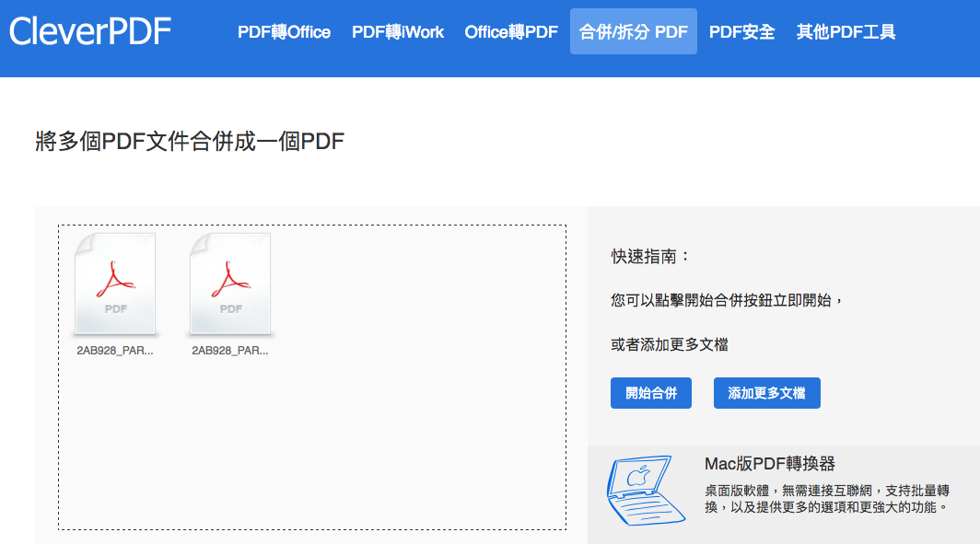Select the first 2AB928_PAR PDF file icon
Screen dimensions: 980x544
[115, 284]
